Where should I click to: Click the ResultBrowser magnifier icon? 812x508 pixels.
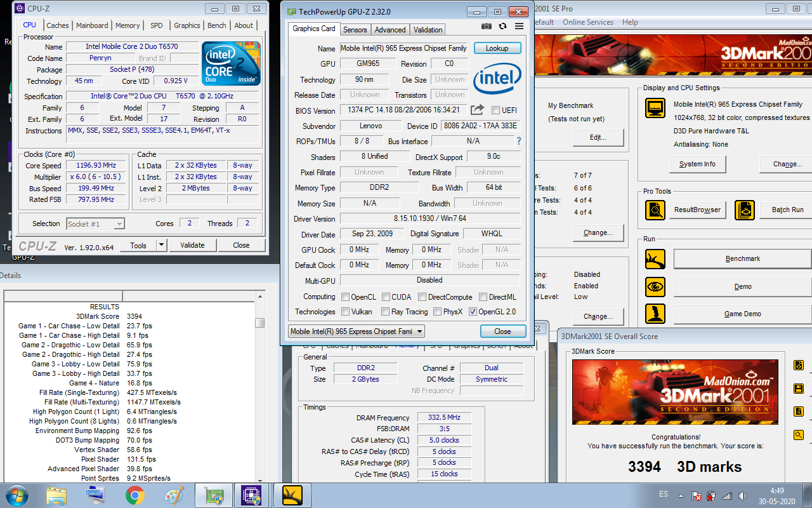point(655,210)
